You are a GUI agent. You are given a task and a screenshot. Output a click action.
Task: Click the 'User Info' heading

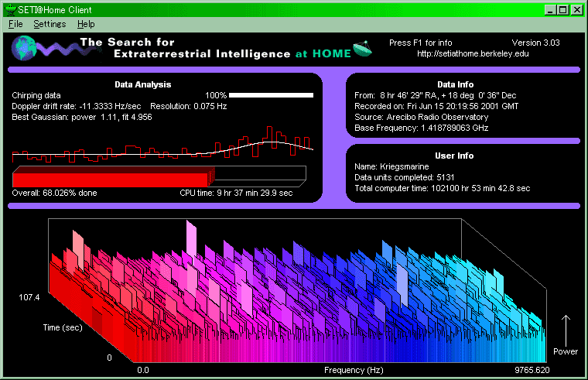(x=454, y=156)
